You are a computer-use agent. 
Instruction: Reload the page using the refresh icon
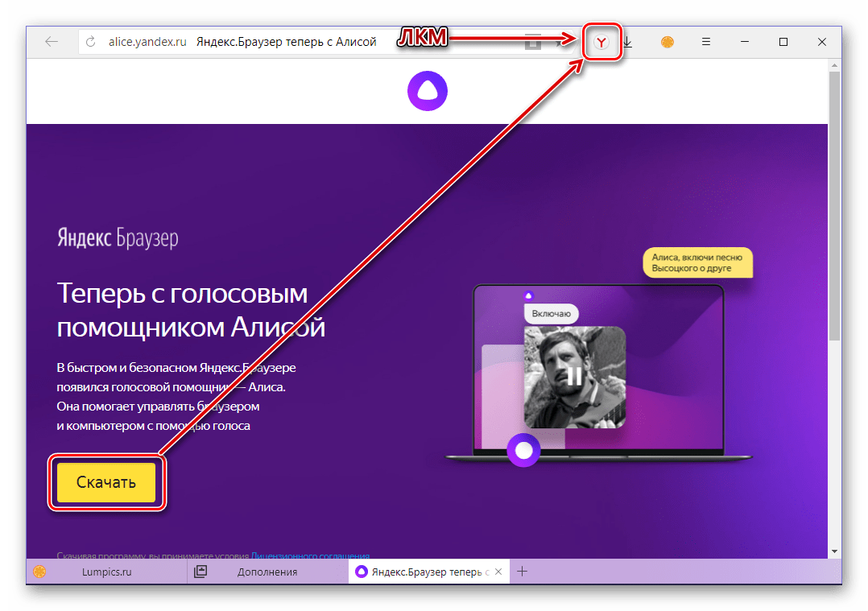tap(89, 41)
